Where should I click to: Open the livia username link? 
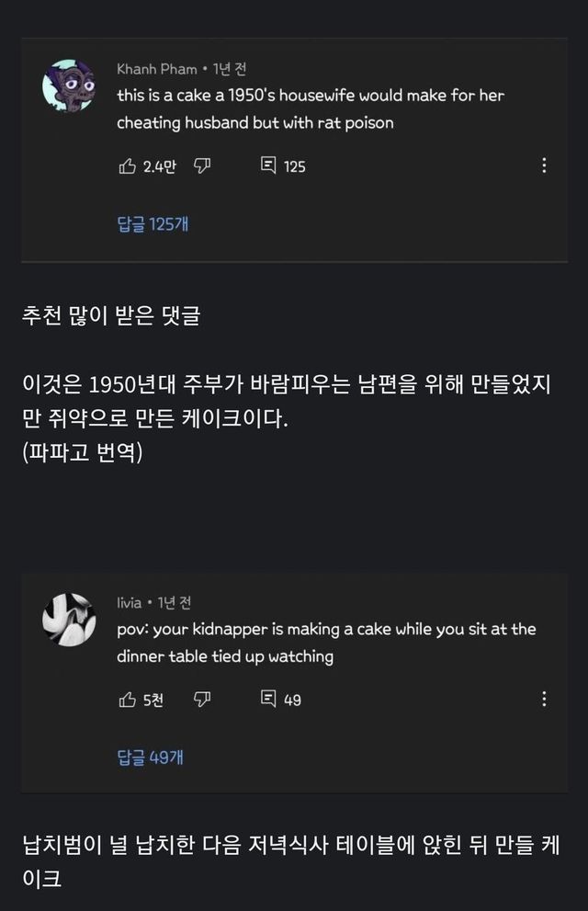click(x=129, y=602)
